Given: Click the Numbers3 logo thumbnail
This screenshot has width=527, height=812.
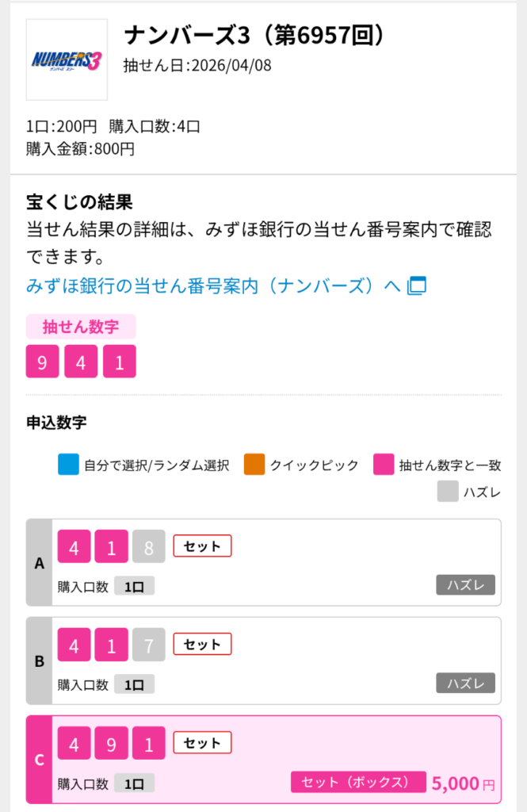Looking at the screenshot, I should (67, 59).
